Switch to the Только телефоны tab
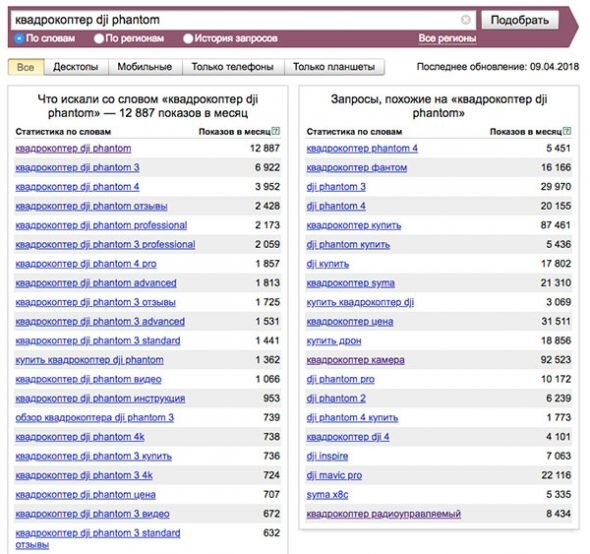590x554 pixels. coord(233,67)
